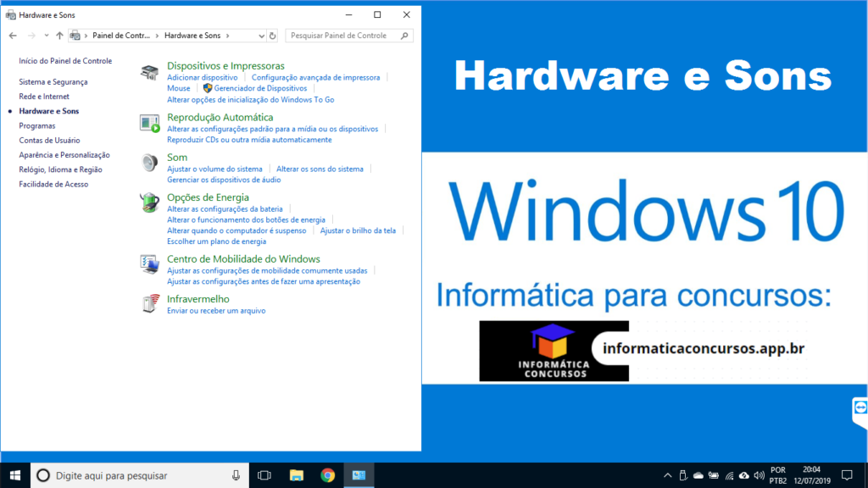This screenshot has width=868, height=488.
Task: Click Ajustar o volume do sistema
Action: (x=214, y=169)
